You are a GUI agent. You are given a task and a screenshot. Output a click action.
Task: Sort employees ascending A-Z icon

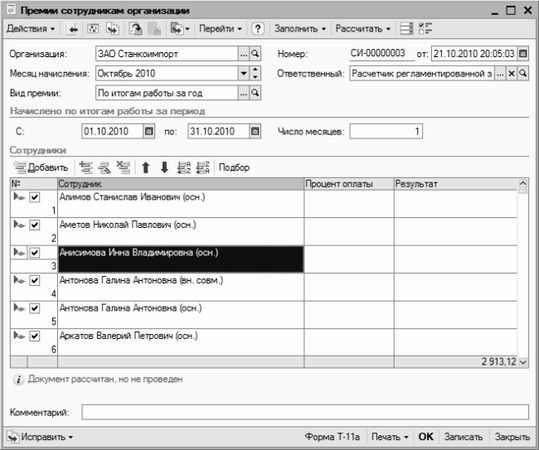[x=184, y=168]
